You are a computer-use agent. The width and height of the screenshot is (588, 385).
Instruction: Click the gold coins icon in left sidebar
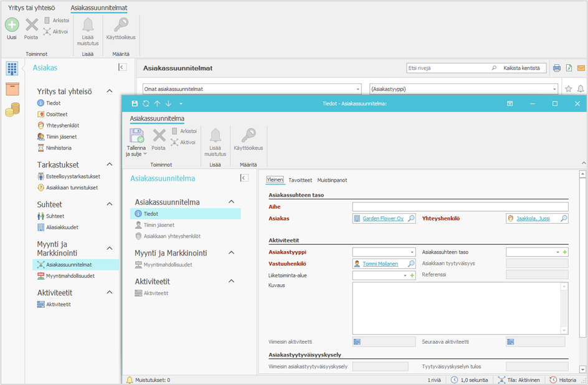point(12,110)
